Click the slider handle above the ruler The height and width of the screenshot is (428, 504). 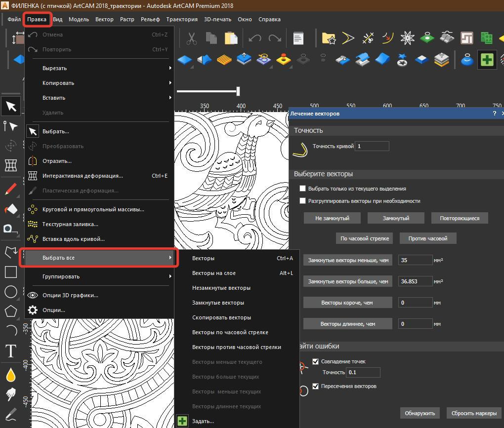coord(238,91)
